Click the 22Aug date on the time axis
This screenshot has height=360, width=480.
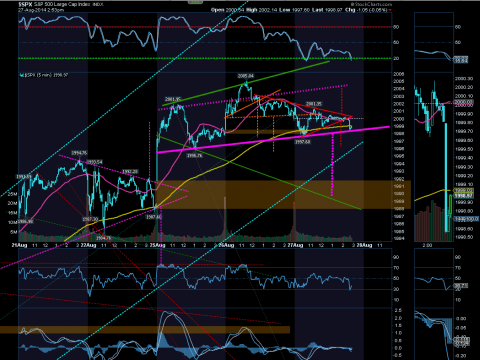coord(88,245)
